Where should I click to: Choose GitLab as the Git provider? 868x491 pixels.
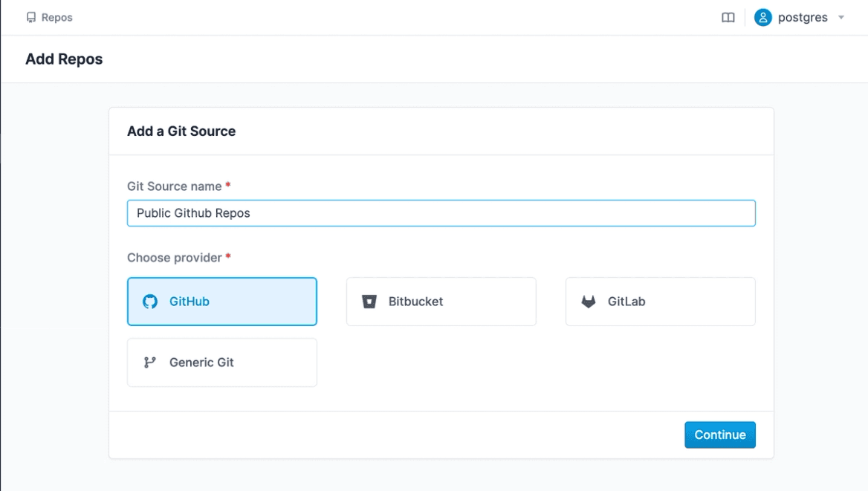(660, 301)
